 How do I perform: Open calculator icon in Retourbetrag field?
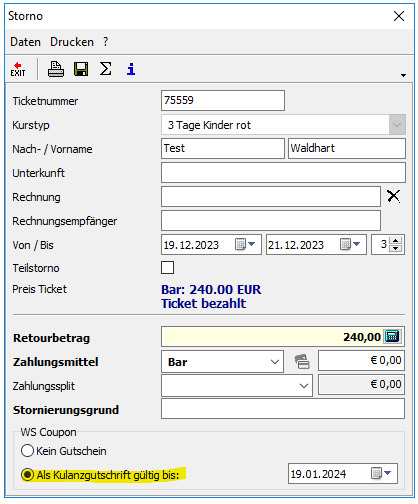tap(392, 336)
